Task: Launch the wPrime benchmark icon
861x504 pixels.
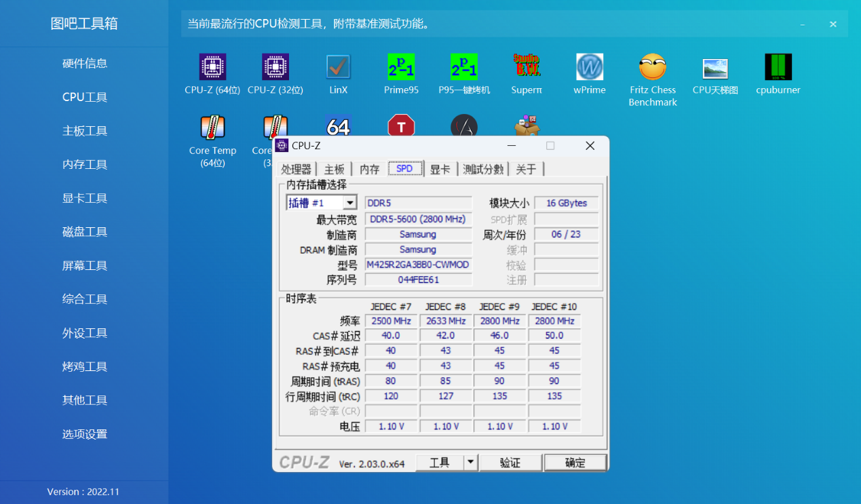Action: pos(590,67)
